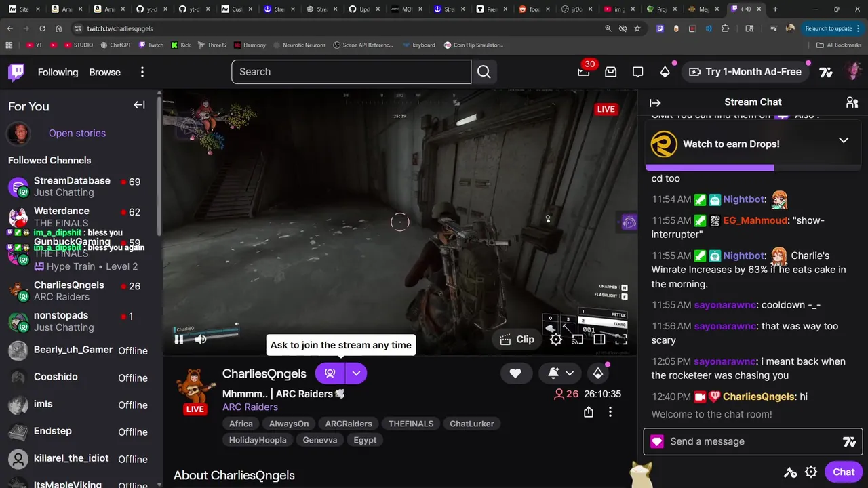Screen dimensions: 868x488
Task: Pause the stream video
Action: point(179,340)
